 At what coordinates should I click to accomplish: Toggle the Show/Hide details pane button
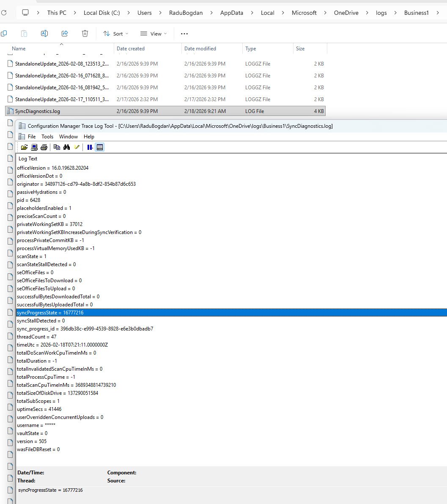100,147
